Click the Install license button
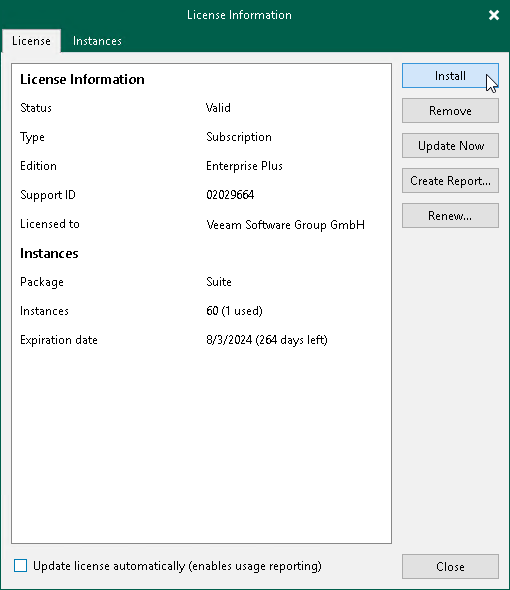 pos(450,76)
